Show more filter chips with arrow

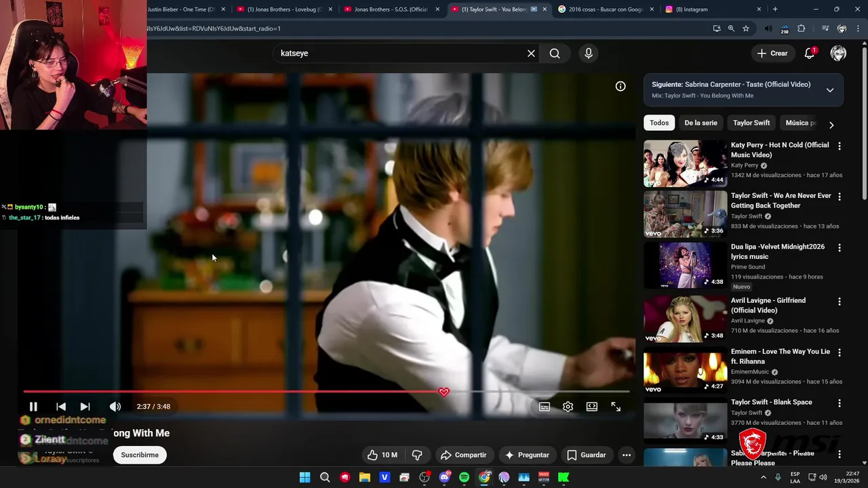pyautogui.click(x=831, y=125)
